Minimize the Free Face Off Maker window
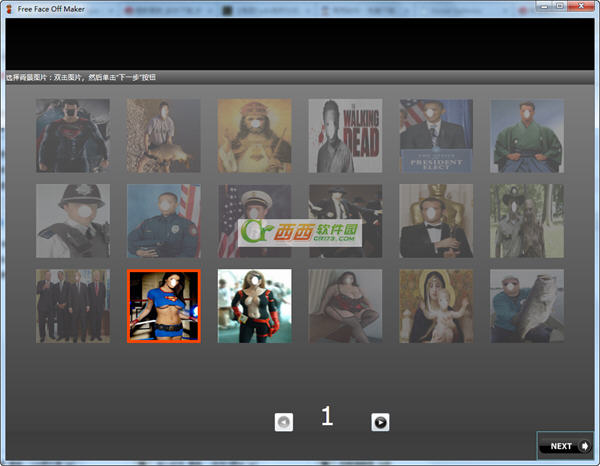Image resolution: width=600 pixels, height=466 pixels. click(544, 6)
